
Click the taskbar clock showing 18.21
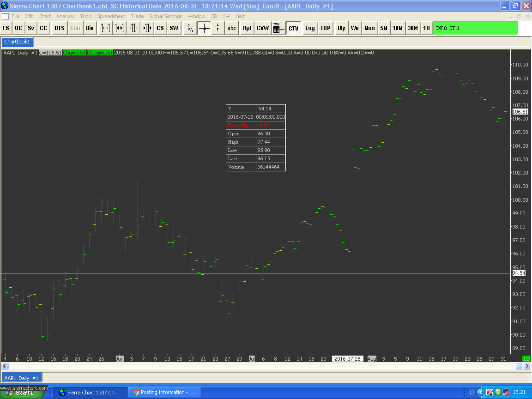(519, 392)
